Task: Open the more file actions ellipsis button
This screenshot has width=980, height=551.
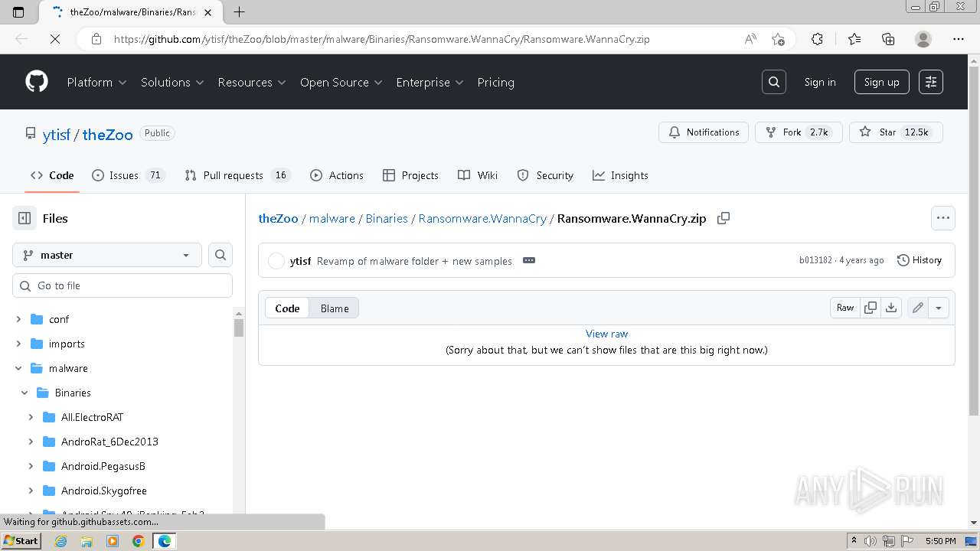Action: coord(943,218)
